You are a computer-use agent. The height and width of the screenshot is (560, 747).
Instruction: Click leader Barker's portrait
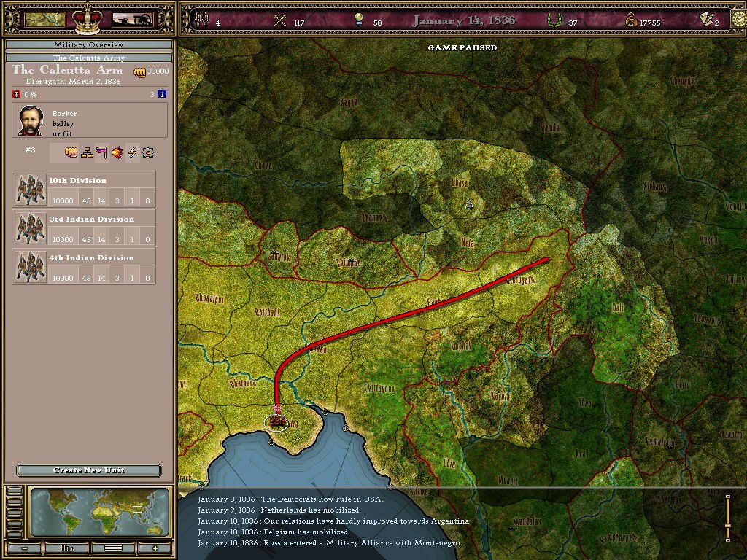(31, 120)
